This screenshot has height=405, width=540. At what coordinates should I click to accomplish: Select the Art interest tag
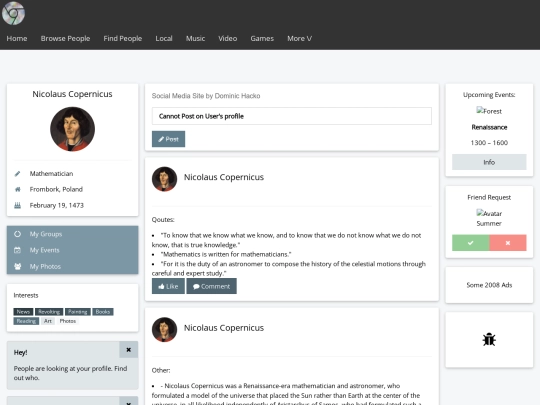[x=48, y=321]
